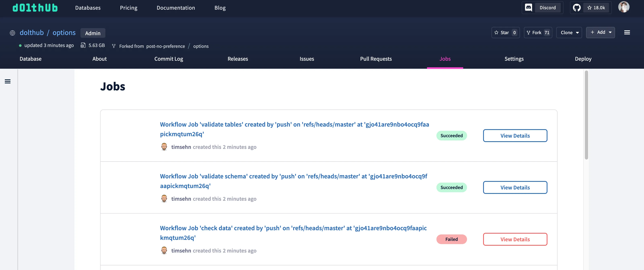Switch to the Settings tab

pos(514,59)
